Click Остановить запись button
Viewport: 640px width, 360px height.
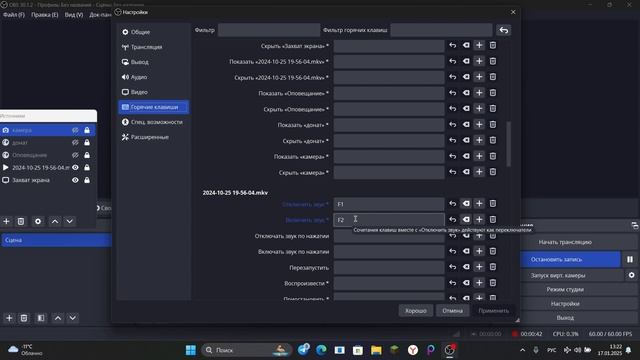pyautogui.click(x=571, y=260)
